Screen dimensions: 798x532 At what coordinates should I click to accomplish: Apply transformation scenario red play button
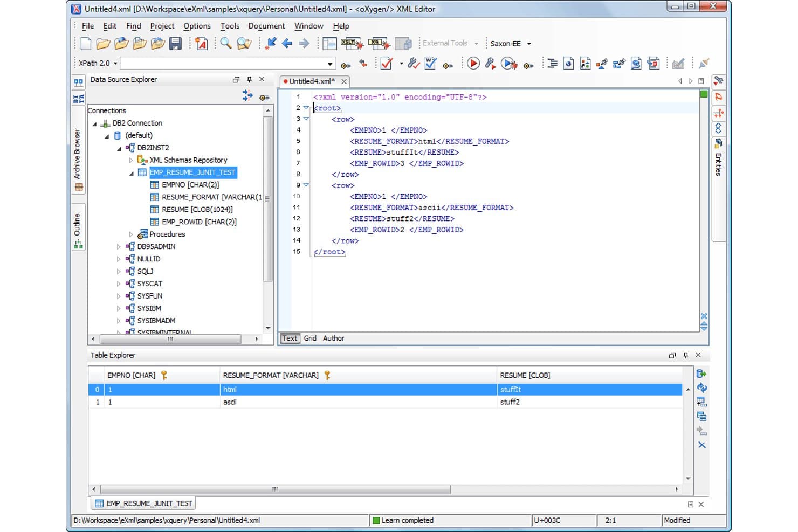coord(473,64)
